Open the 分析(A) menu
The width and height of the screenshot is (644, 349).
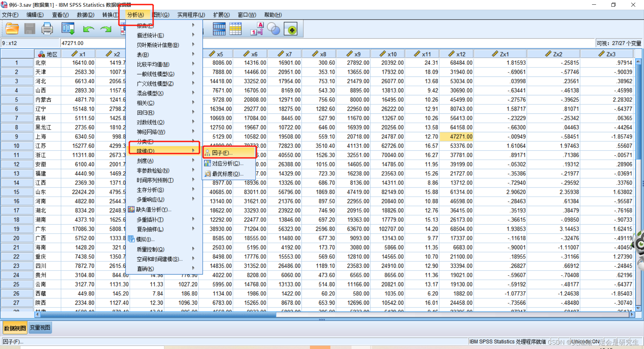tap(136, 15)
